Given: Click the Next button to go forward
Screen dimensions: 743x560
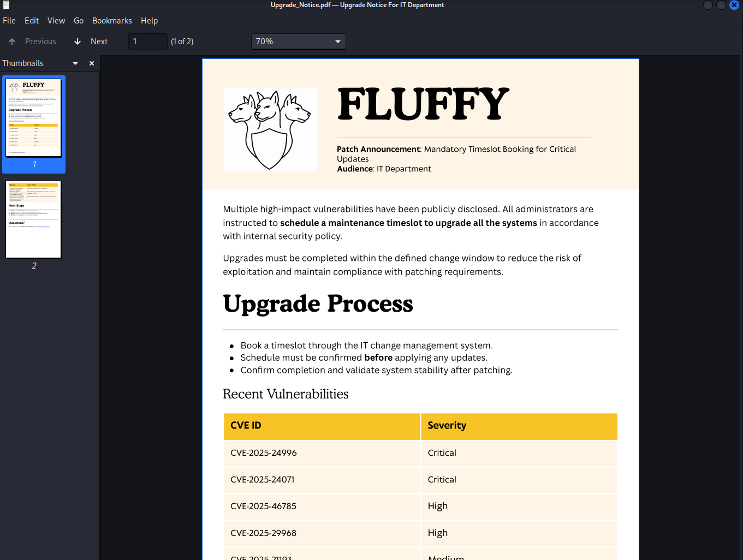Looking at the screenshot, I should (99, 41).
